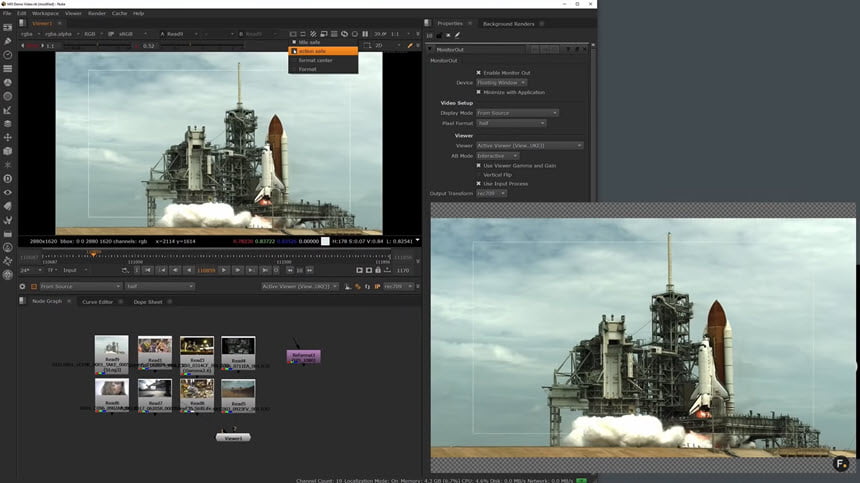
Task: Open the sRGB viewer process dropdown
Action: click(x=131, y=34)
